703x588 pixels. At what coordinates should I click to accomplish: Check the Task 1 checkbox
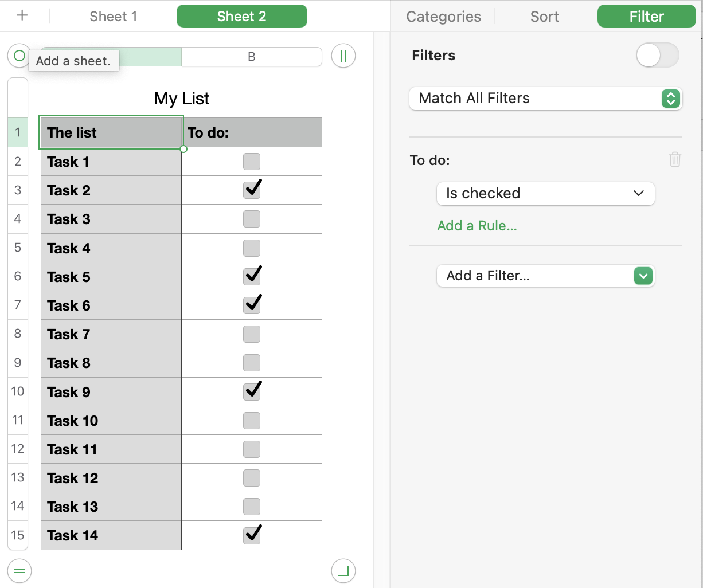point(252,162)
